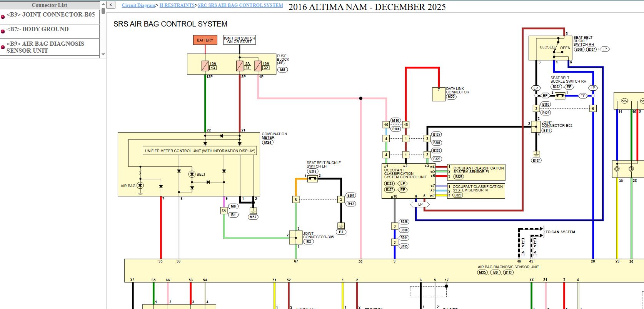Select the B104 connector tag
The width and height of the screenshot is (644, 309).
point(396,129)
